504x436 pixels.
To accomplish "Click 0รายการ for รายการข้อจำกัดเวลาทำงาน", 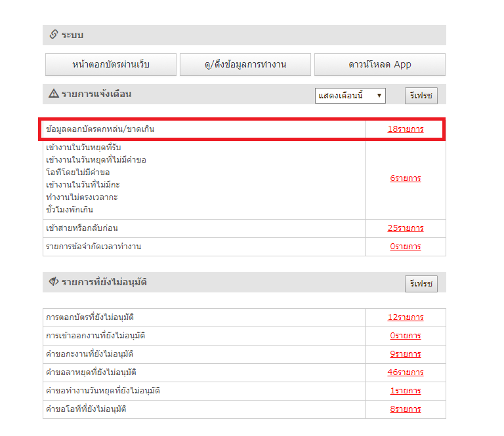I will coord(405,247).
